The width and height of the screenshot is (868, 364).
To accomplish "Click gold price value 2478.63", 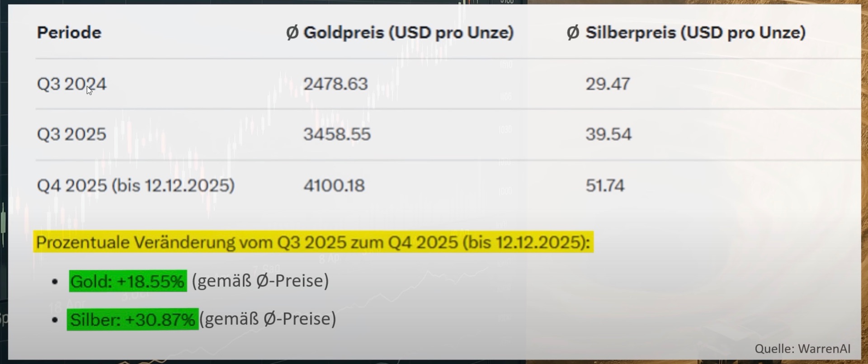I will 335,84.
